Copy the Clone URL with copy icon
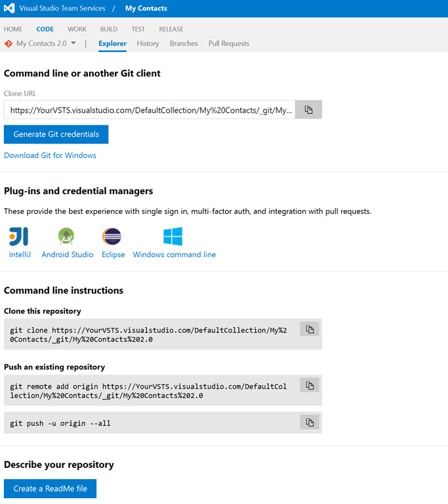 coord(308,110)
